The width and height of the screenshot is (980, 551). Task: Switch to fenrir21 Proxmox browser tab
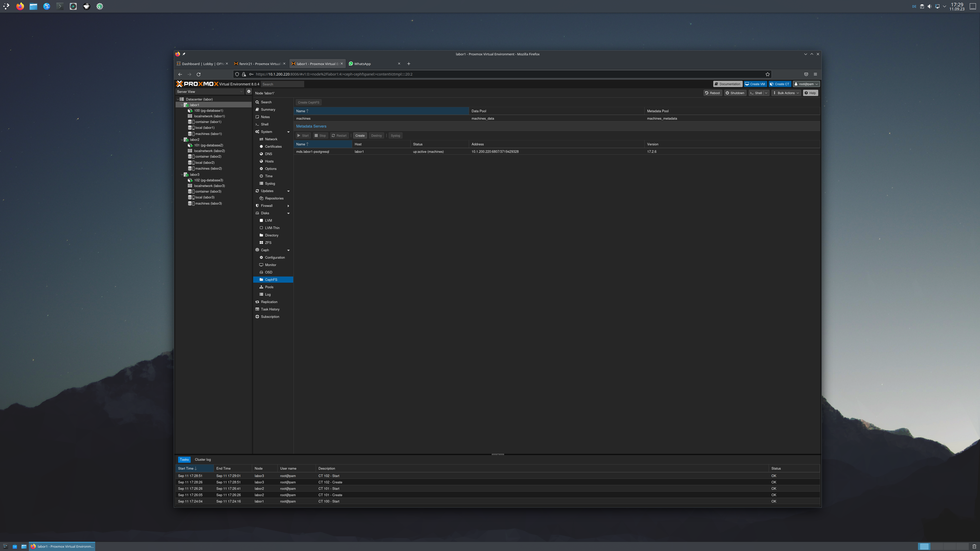click(259, 64)
